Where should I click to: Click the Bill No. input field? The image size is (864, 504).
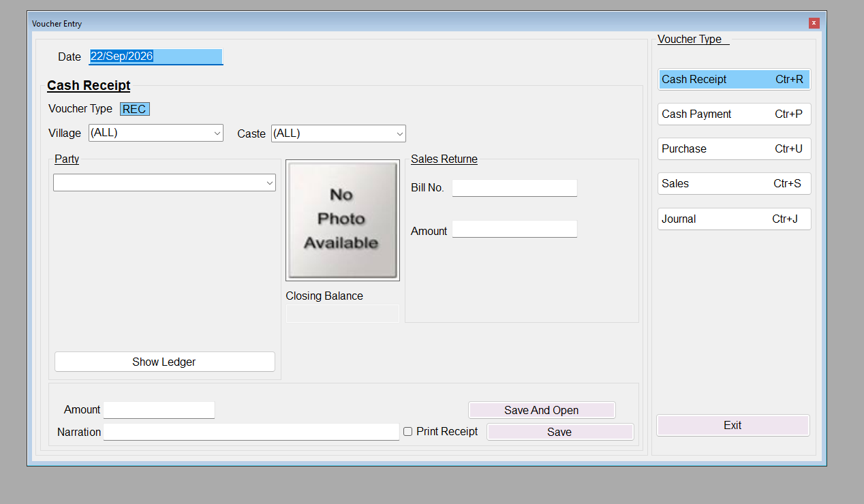click(x=514, y=188)
